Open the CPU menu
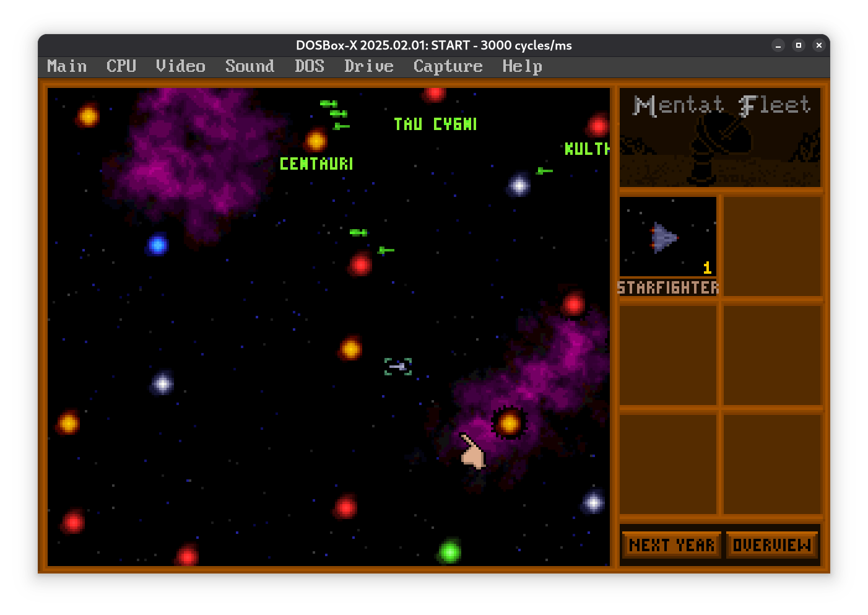 pos(121,66)
